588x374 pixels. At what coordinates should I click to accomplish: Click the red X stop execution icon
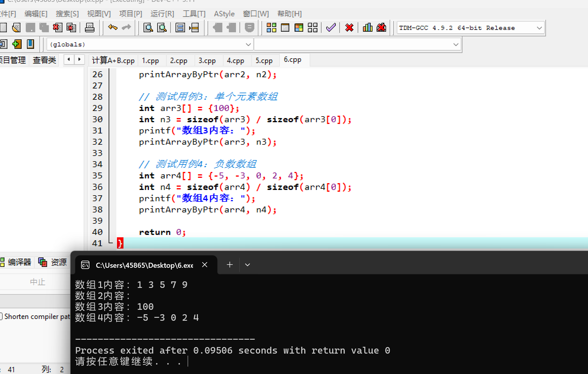tap(349, 28)
